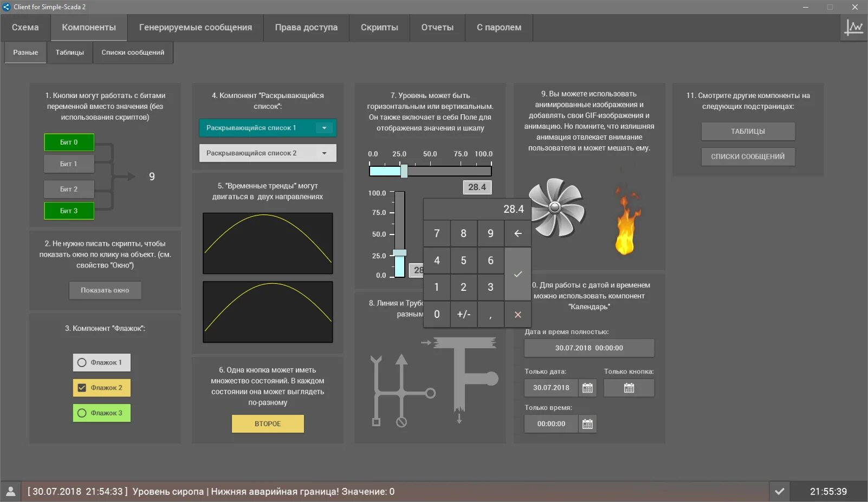Tap the +/- sign key on keypad

[x=464, y=314]
